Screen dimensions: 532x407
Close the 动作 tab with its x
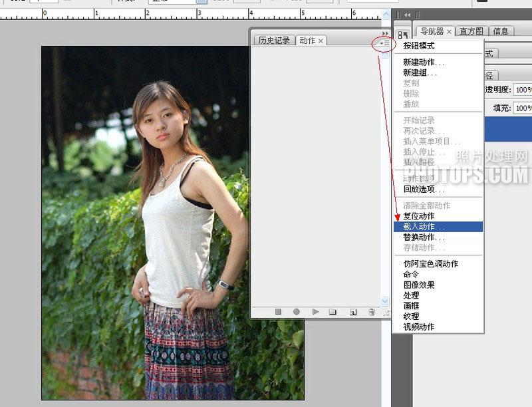(321, 41)
